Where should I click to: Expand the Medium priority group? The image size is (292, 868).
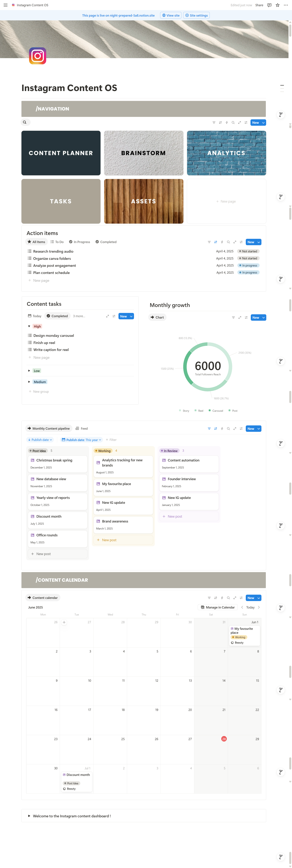tap(29, 382)
